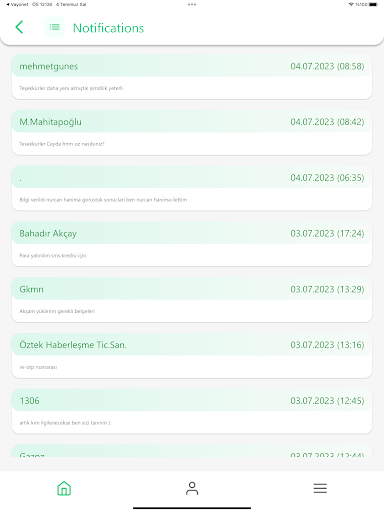Open the partially visible Gazoz notification
The height and width of the screenshot is (512, 384).
pos(192,451)
